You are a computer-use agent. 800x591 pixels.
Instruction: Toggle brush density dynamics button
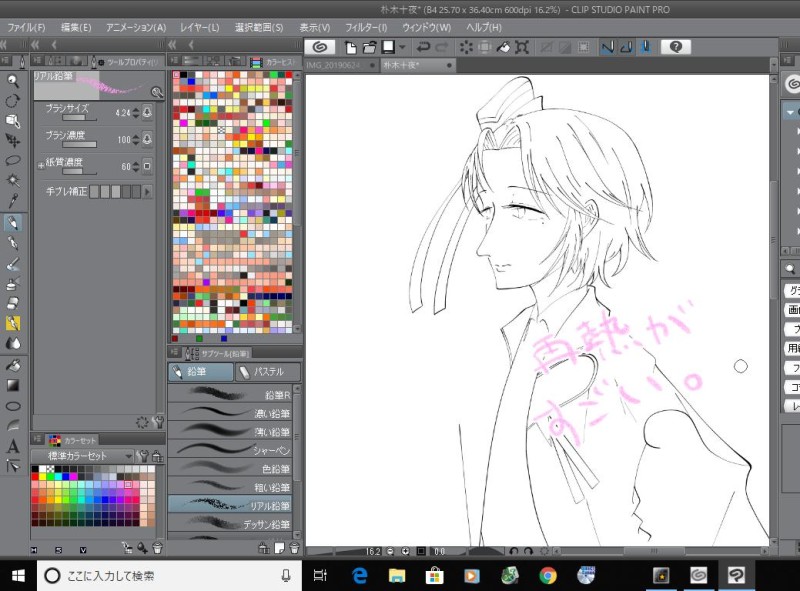click(x=147, y=139)
